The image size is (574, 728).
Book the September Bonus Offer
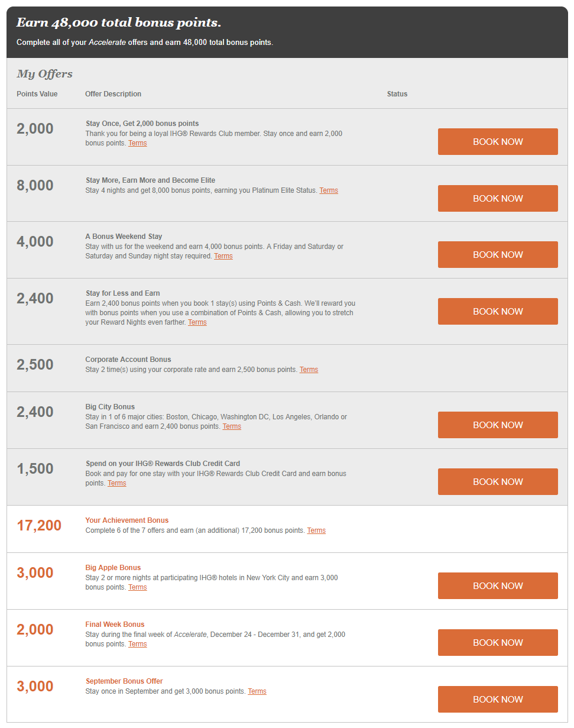(x=498, y=699)
